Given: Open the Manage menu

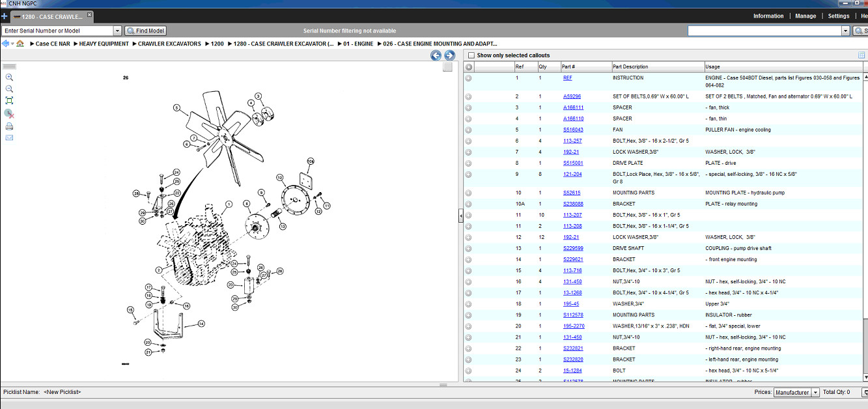Looking at the screenshot, I should click(805, 16).
